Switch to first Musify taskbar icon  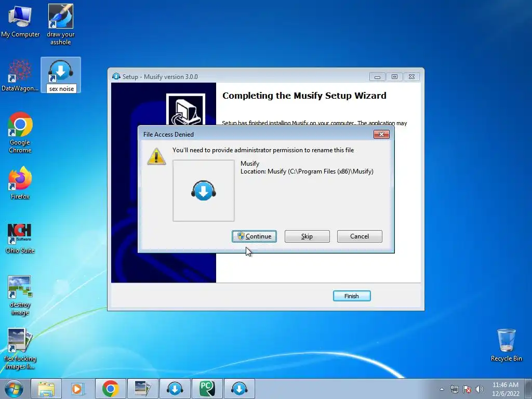click(175, 389)
